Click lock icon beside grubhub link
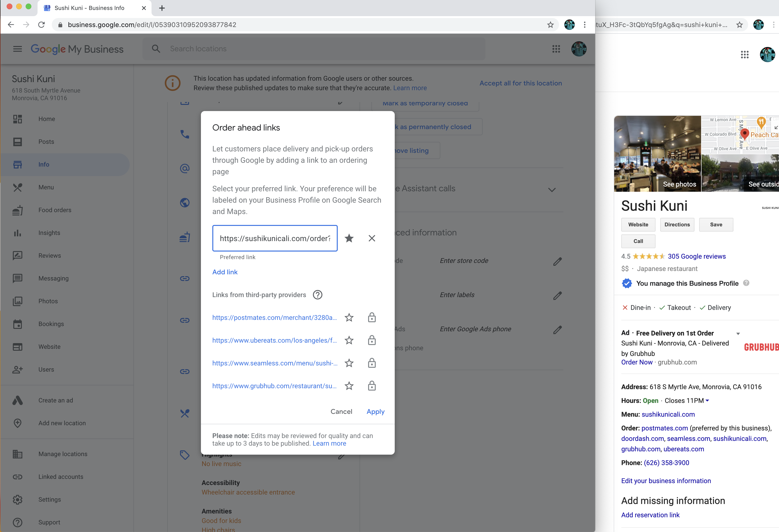Viewport: 779px width, 532px height. coord(372,386)
